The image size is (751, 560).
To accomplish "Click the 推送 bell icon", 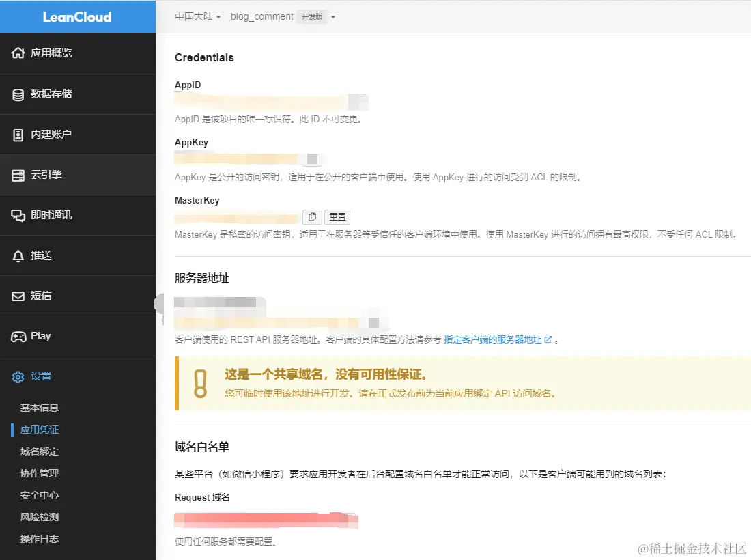I will (18, 256).
